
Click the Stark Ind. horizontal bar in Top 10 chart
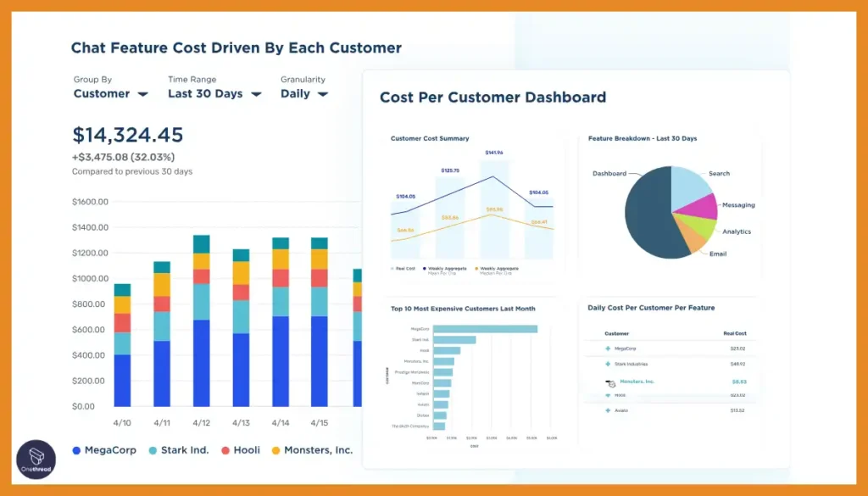454,340
